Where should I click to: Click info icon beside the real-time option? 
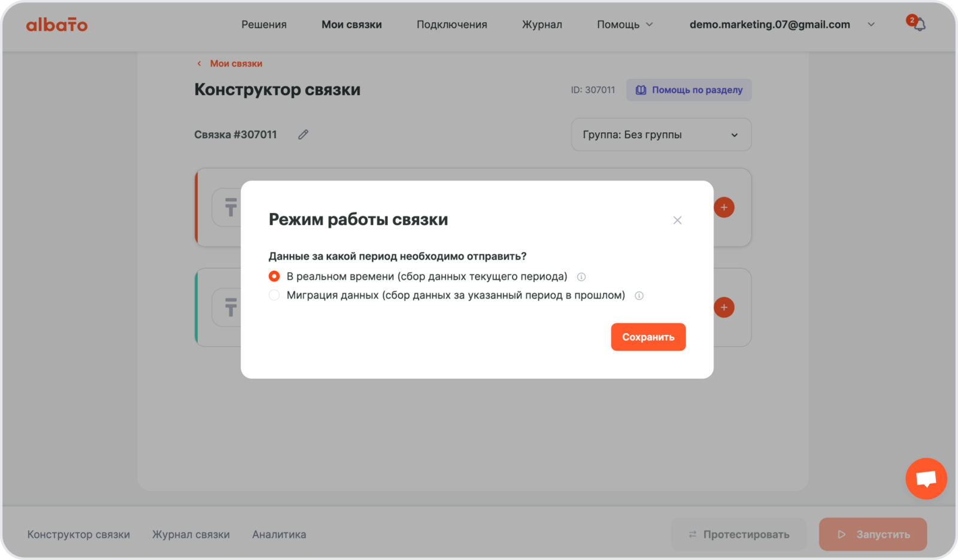coord(581,277)
